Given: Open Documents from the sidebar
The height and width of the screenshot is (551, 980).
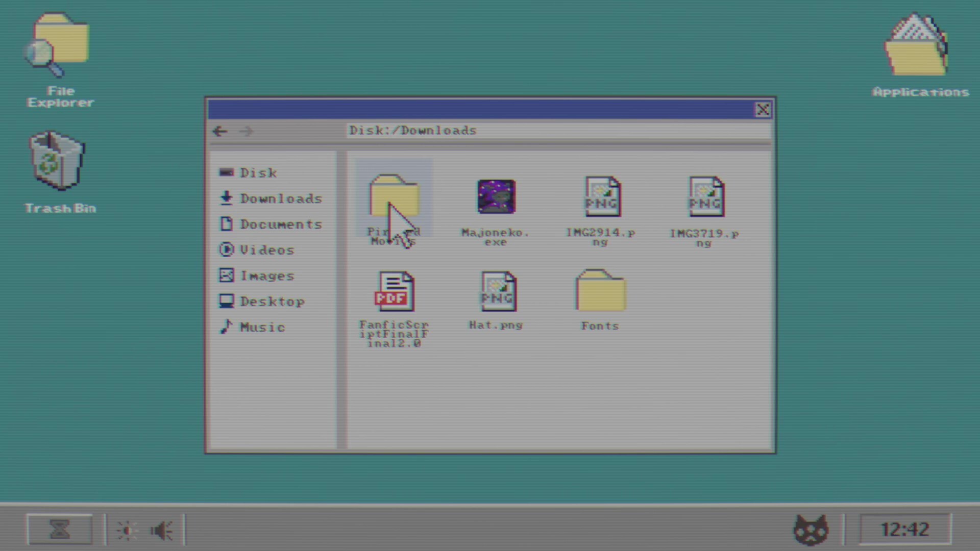Looking at the screenshot, I should click(x=280, y=224).
